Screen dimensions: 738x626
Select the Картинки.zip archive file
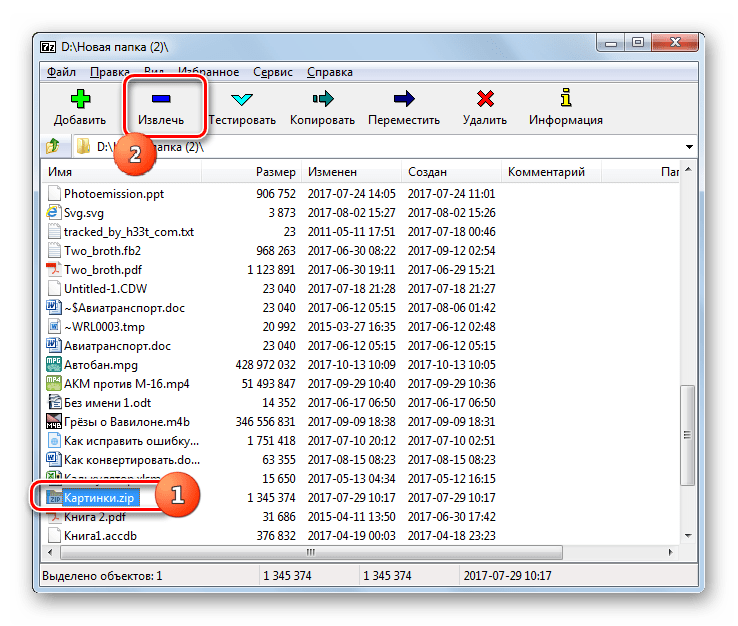(102, 497)
